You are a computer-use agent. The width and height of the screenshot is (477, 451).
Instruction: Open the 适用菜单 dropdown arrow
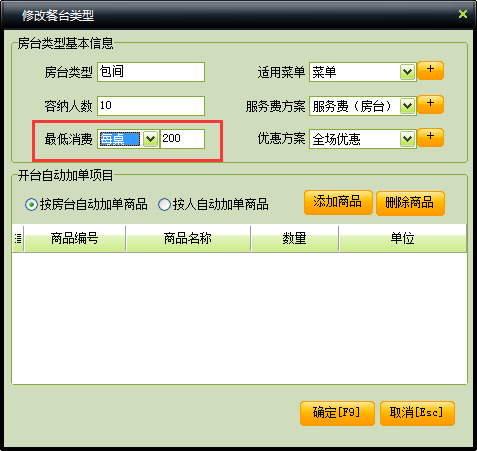pyautogui.click(x=407, y=72)
